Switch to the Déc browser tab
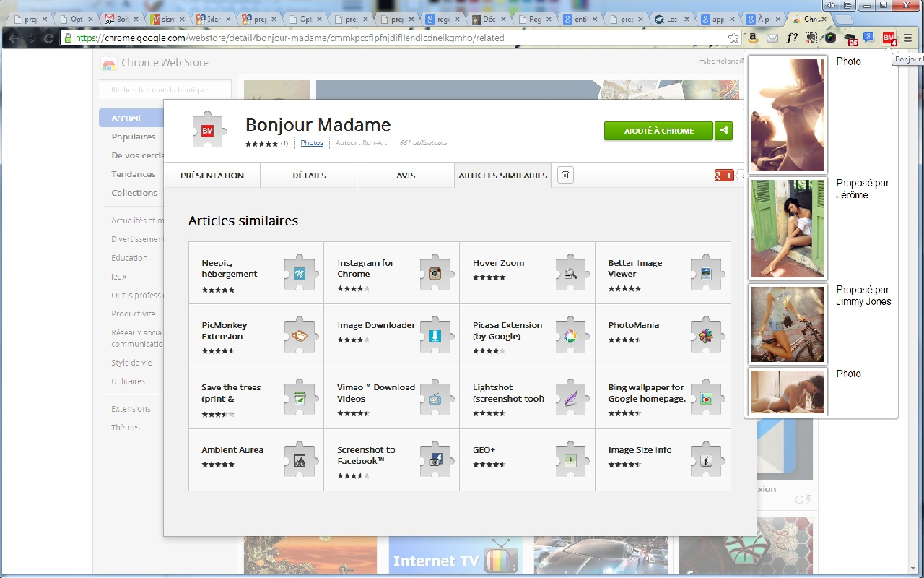The width and height of the screenshot is (924, 578). pyautogui.click(x=489, y=20)
